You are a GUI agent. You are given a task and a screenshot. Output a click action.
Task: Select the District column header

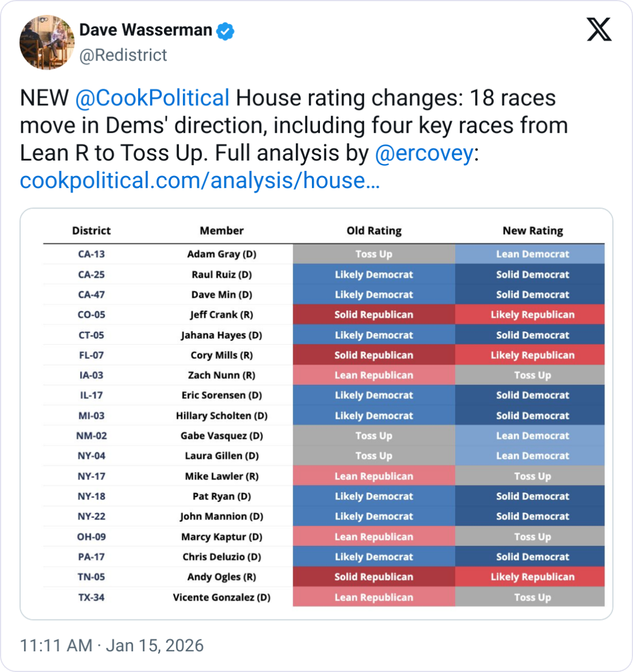(x=91, y=230)
